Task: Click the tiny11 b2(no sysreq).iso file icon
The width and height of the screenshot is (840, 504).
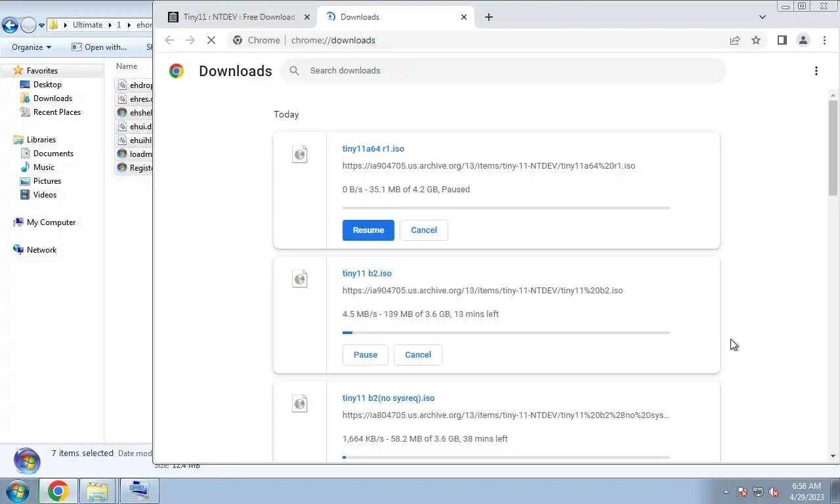Action: (299, 404)
